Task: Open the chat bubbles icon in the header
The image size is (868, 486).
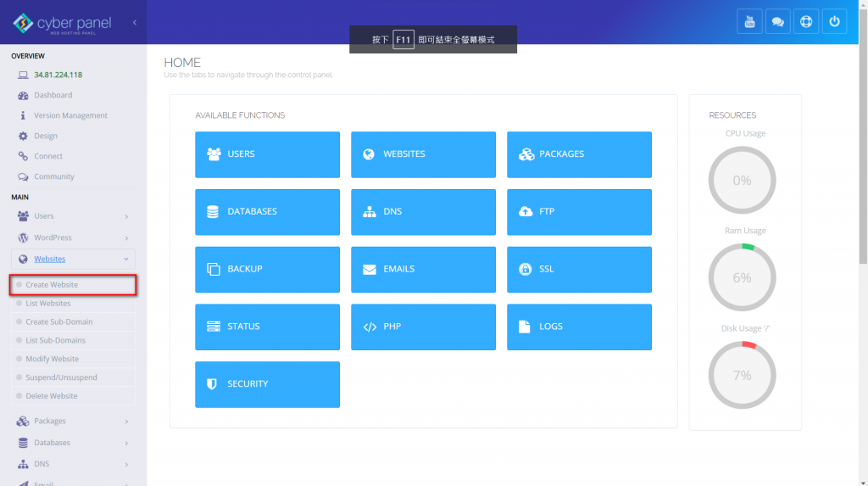Action: tap(778, 21)
